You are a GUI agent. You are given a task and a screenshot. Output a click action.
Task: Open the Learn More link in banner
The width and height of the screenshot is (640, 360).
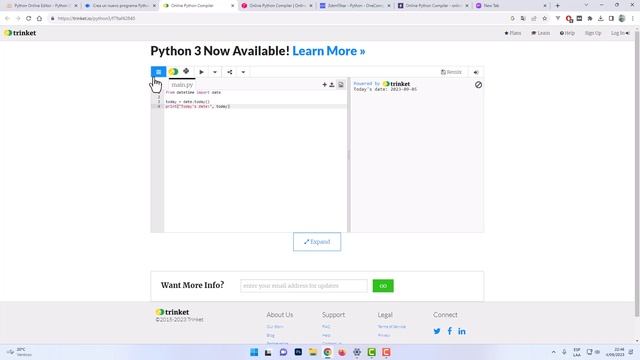(329, 51)
